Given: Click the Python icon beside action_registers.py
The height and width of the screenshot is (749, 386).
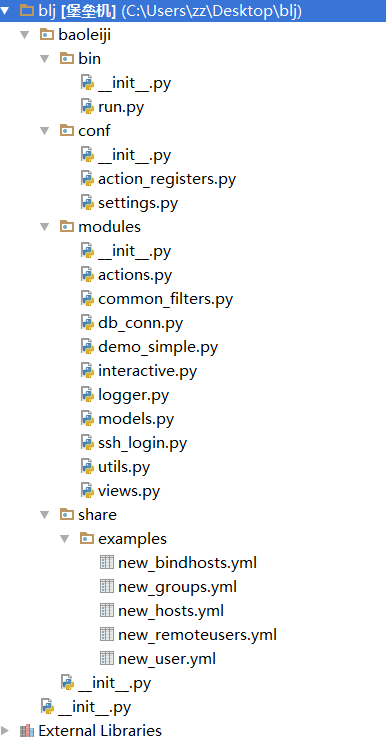Looking at the screenshot, I should (87, 179).
